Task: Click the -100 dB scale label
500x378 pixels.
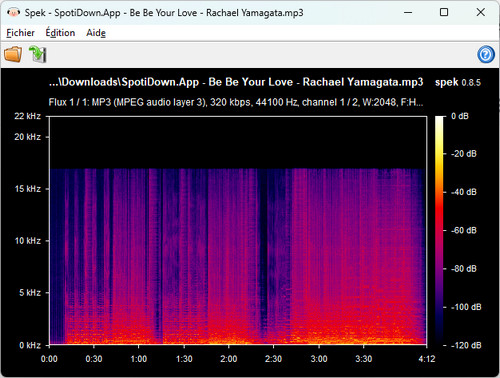Action: coord(466,307)
